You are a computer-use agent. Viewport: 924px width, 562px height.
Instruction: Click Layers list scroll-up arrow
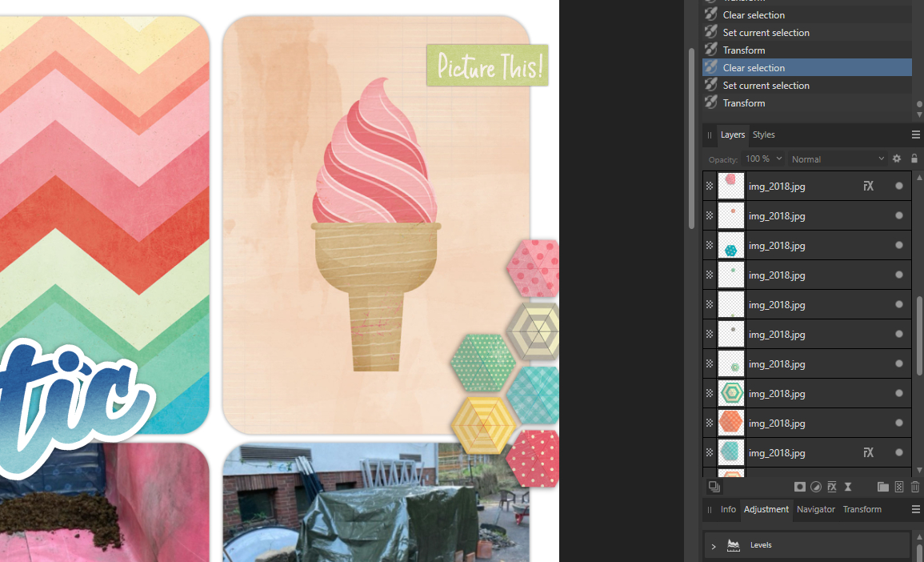(919, 178)
